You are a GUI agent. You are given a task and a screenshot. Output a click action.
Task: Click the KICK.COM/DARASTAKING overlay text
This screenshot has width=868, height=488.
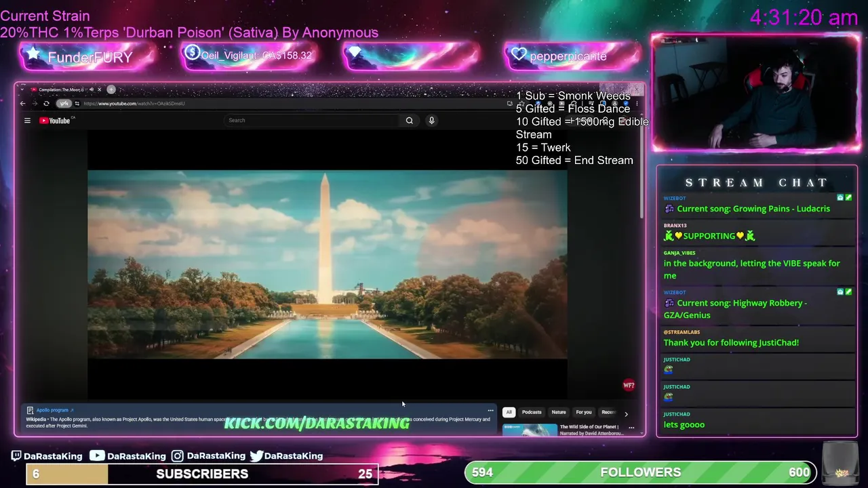pos(317,424)
